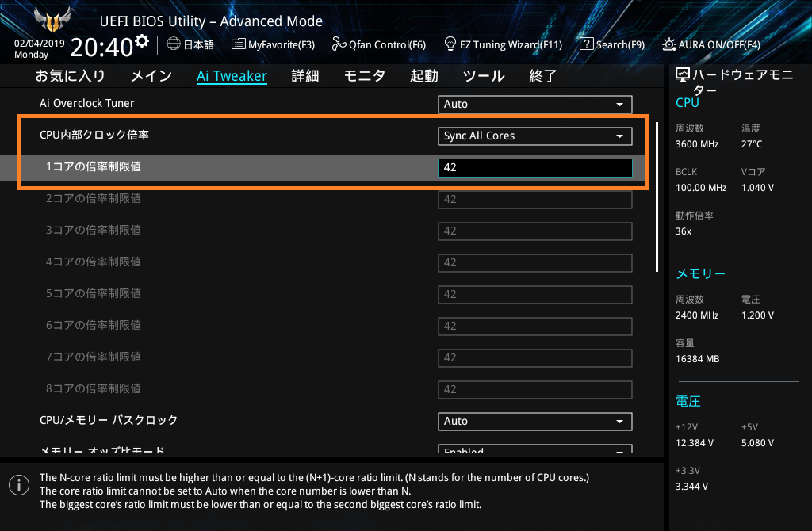Go to 終了 tab
The height and width of the screenshot is (531, 812).
click(x=542, y=76)
